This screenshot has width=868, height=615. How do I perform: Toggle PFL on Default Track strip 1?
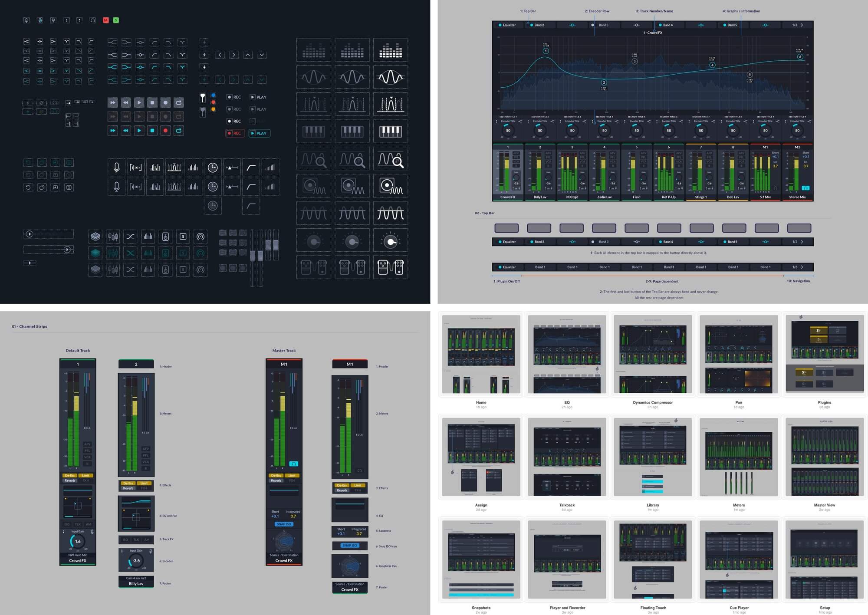[x=87, y=451]
